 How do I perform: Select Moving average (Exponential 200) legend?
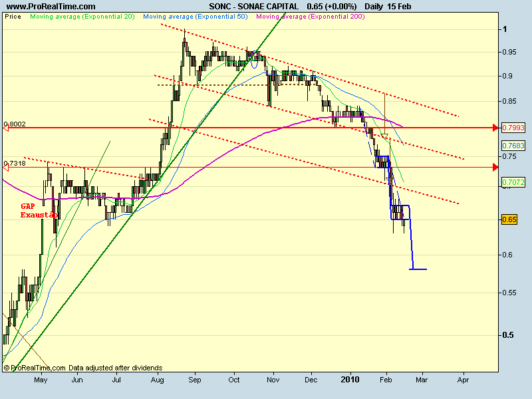311,17
